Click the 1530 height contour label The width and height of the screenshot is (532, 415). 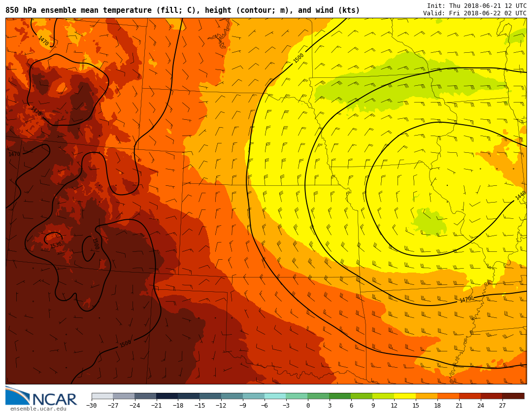tap(56, 245)
